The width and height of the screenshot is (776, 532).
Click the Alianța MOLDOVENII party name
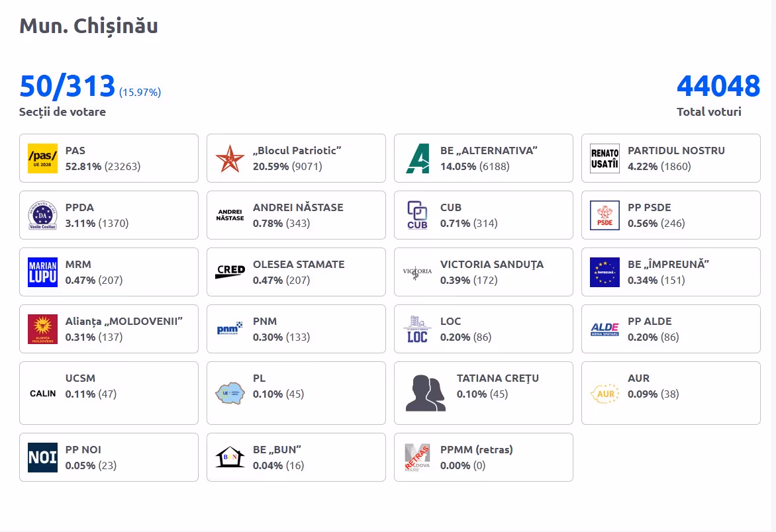pyautogui.click(x=124, y=322)
